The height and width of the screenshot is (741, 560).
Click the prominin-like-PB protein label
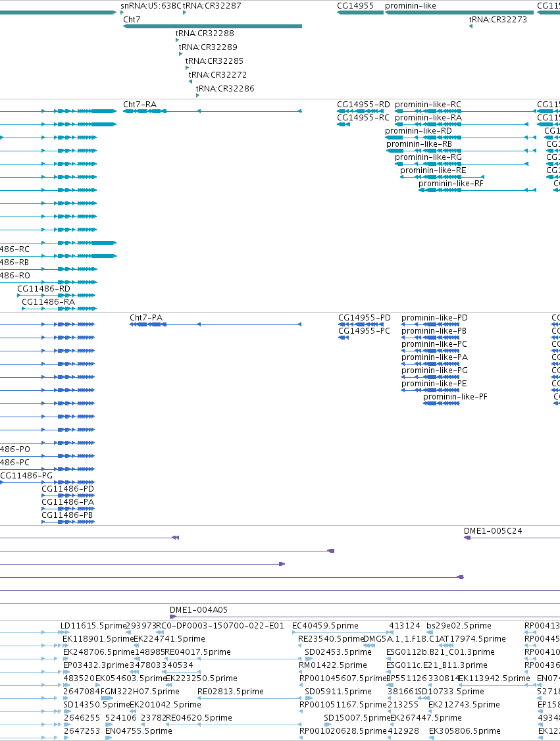coord(434,331)
